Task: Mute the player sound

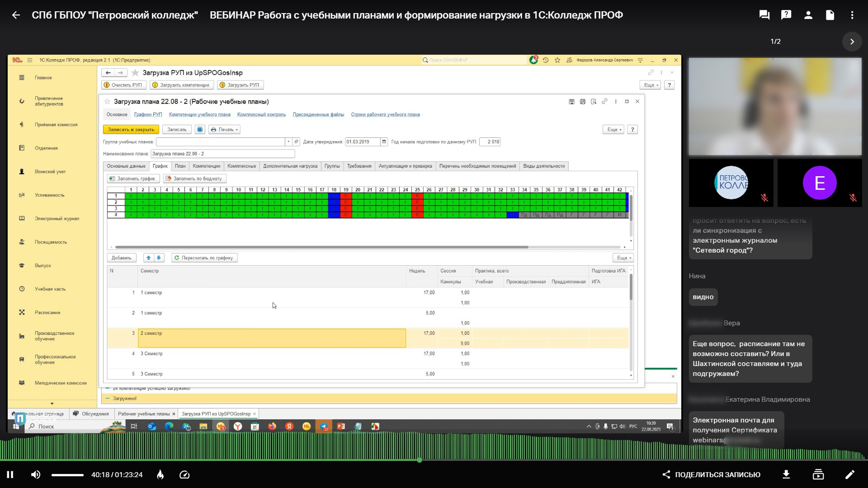Action: [x=36, y=474]
